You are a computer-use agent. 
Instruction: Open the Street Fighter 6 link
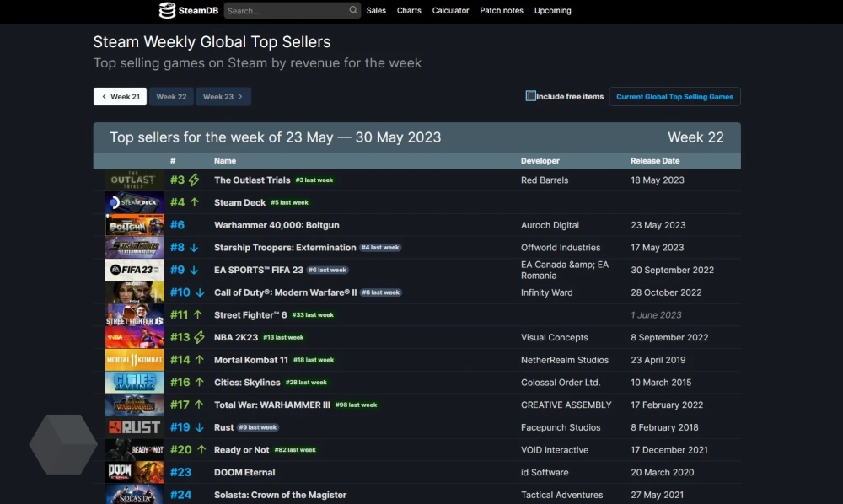(x=250, y=315)
